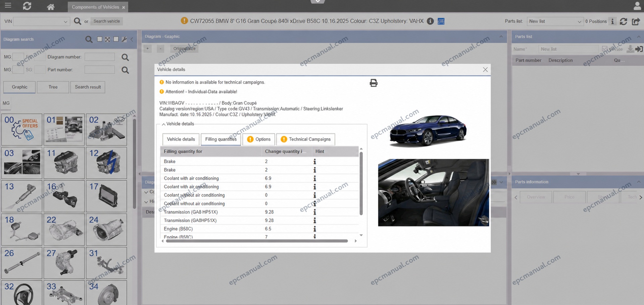
Task: Close the Components of Vehicles tab
Action: pyautogui.click(x=123, y=7)
